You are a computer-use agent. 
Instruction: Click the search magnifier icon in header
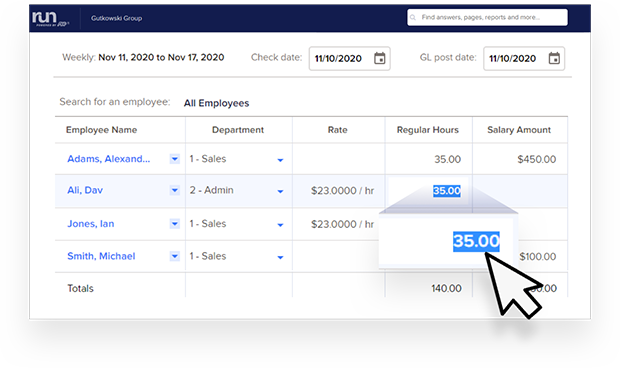[x=413, y=17]
